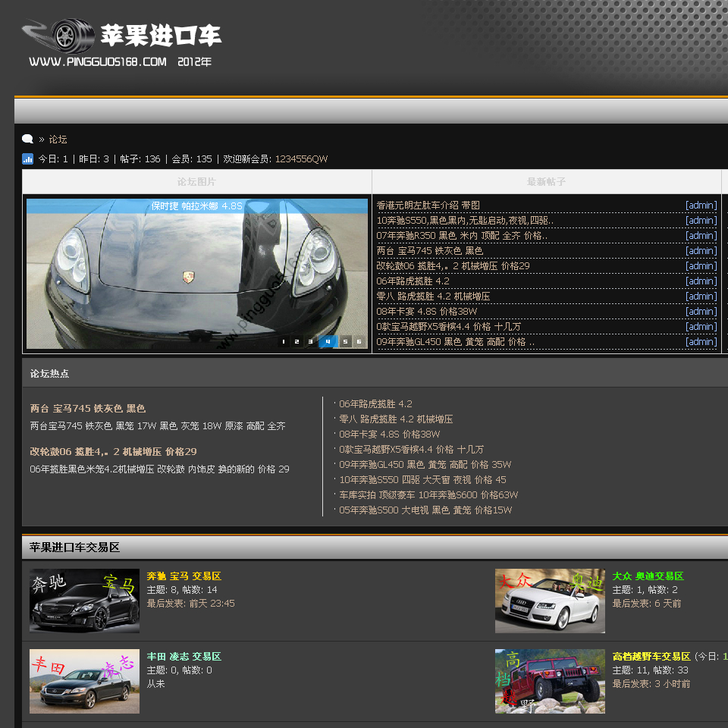Select slideshow page 2 button
The image size is (728, 728).
(x=297, y=341)
